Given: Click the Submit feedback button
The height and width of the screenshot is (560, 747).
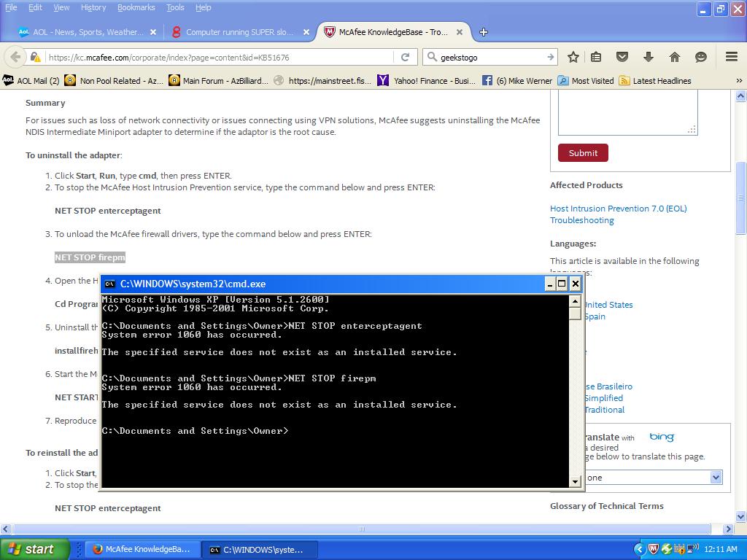Looking at the screenshot, I should 583,153.
